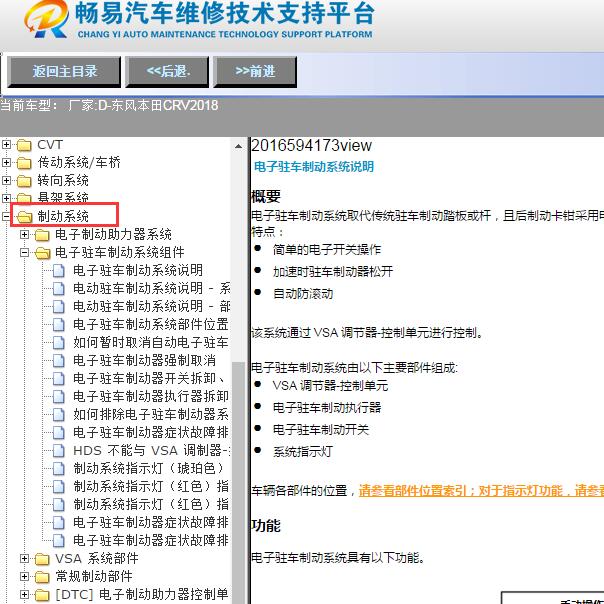Open HDS 不能与 VSA 调制器 document
The height and width of the screenshot is (604, 604).
point(151,450)
